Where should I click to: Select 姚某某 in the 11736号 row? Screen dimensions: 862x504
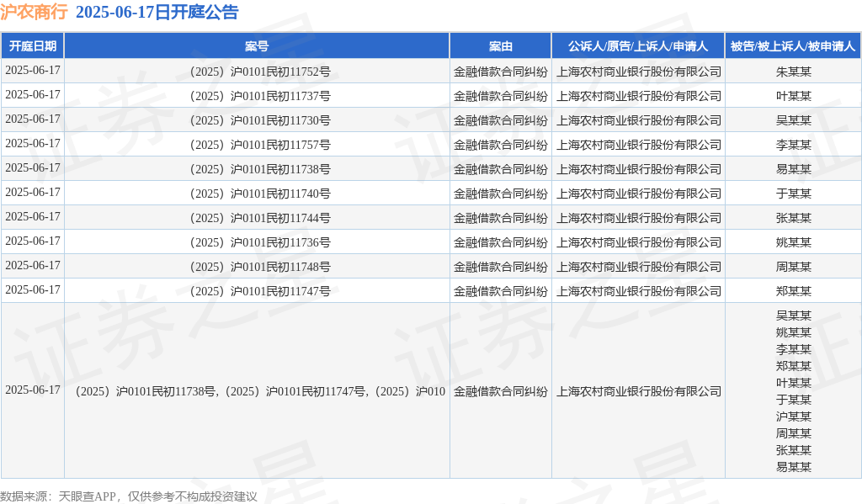[x=793, y=242]
